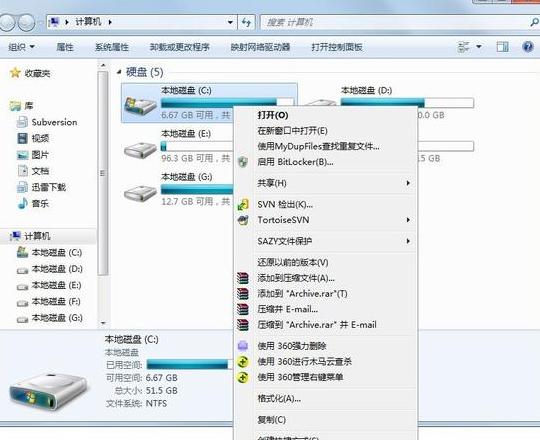This screenshot has height=440, width=540.
Task: Click breadcrumb arrow after 计算机
Action: point(110,22)
